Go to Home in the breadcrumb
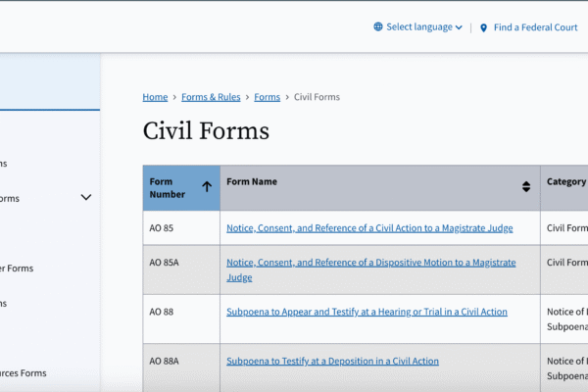 pyautogui.click(x=155, y=97)
